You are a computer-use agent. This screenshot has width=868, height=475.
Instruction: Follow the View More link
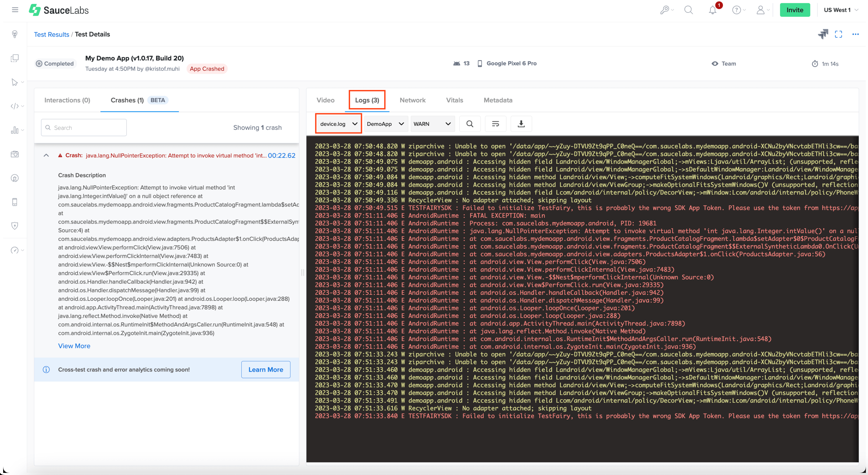[x=74, y=346]
